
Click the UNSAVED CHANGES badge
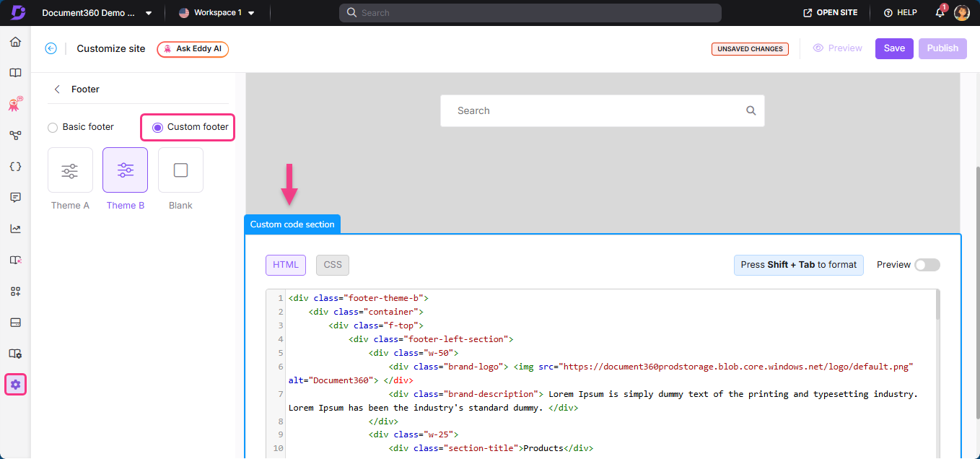tap(750, 49)
